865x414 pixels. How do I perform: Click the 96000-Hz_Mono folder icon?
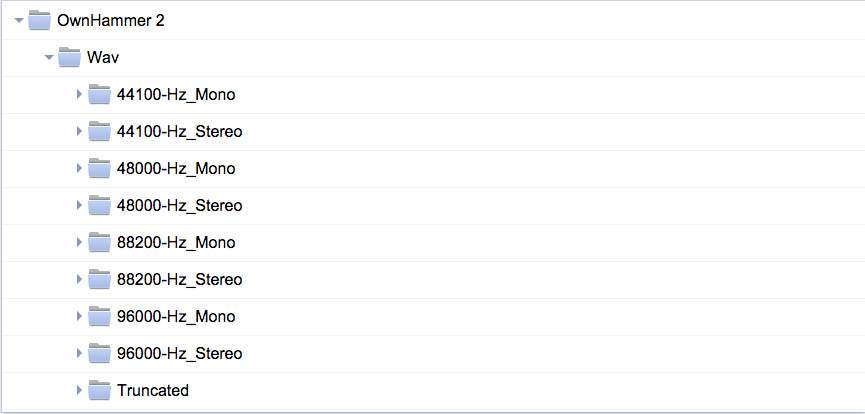[99, 317]
